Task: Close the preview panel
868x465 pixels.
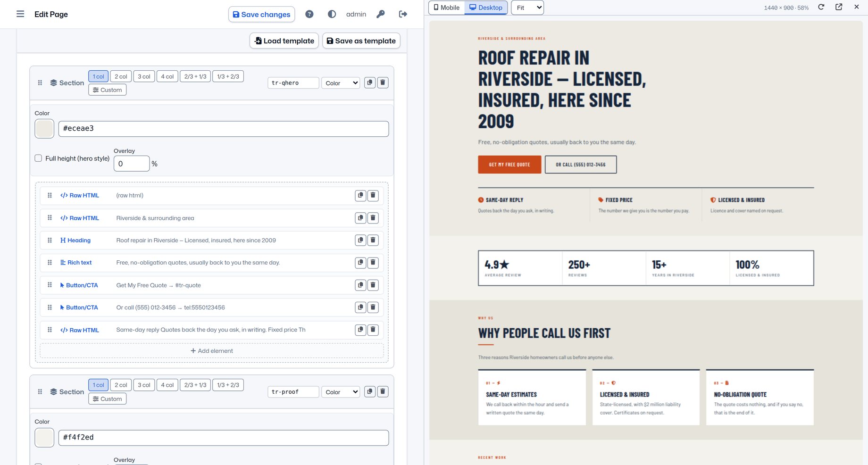Action: pos(856,7)
